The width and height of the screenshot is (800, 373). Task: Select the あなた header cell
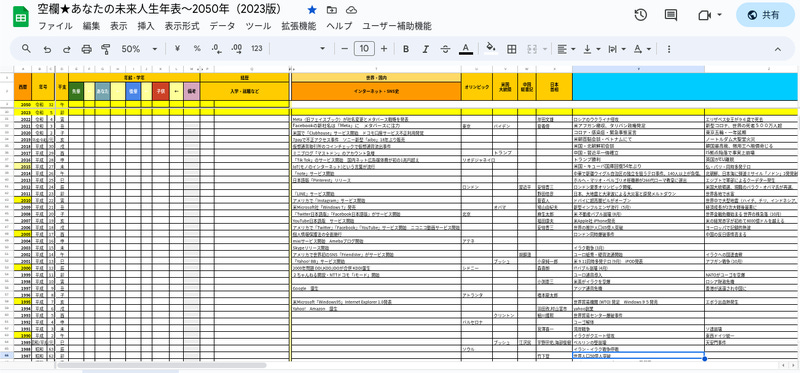tap(103, 91)
